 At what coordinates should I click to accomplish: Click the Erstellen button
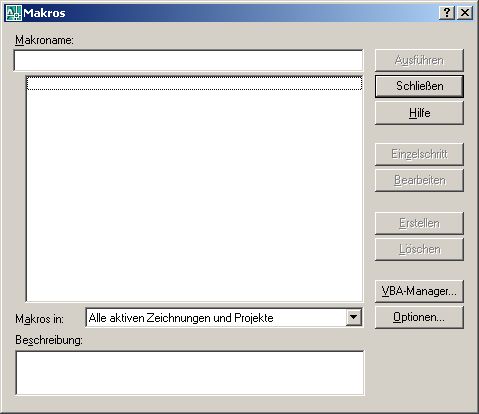[x=419, y=223]
